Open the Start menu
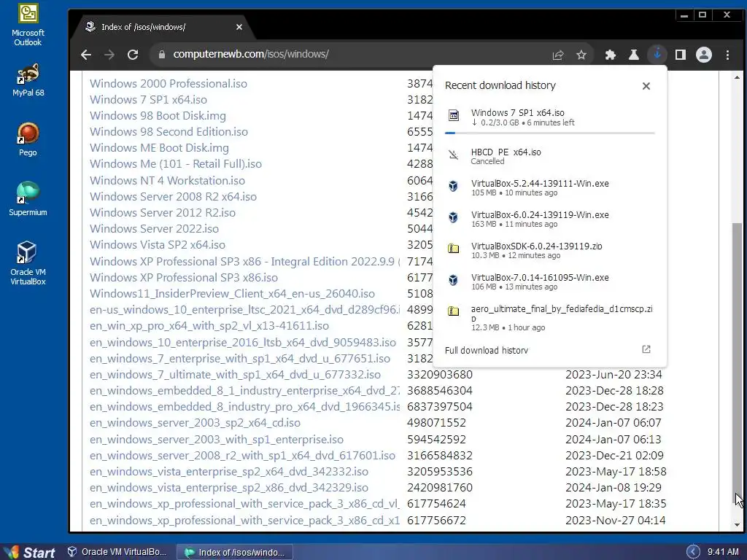 (28, 553)
